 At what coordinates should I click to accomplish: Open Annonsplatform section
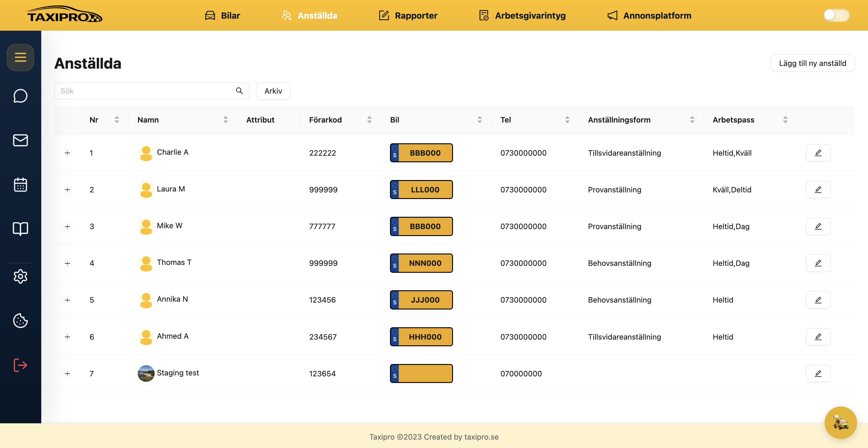pyautogui.click(x=649, y=15)
